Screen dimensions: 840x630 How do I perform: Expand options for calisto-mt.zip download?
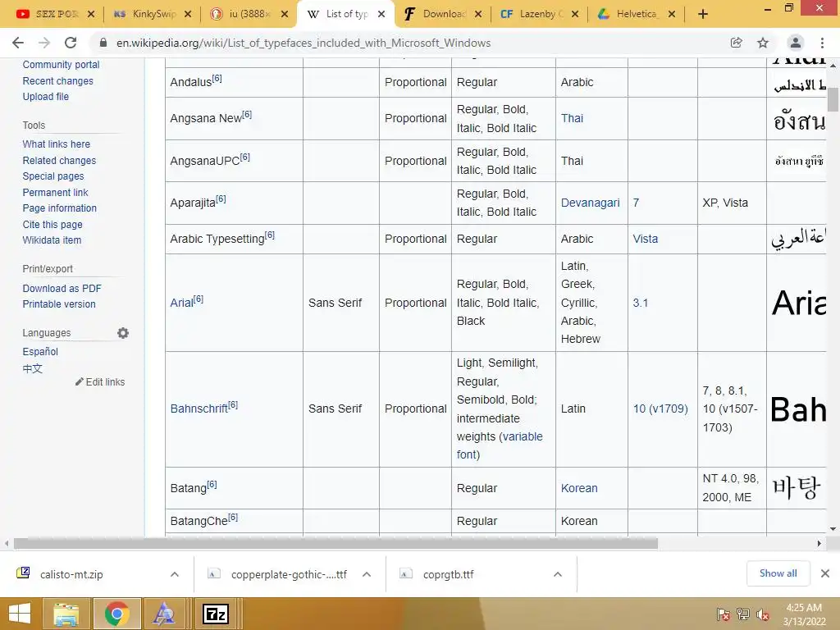tap(175, 574)
